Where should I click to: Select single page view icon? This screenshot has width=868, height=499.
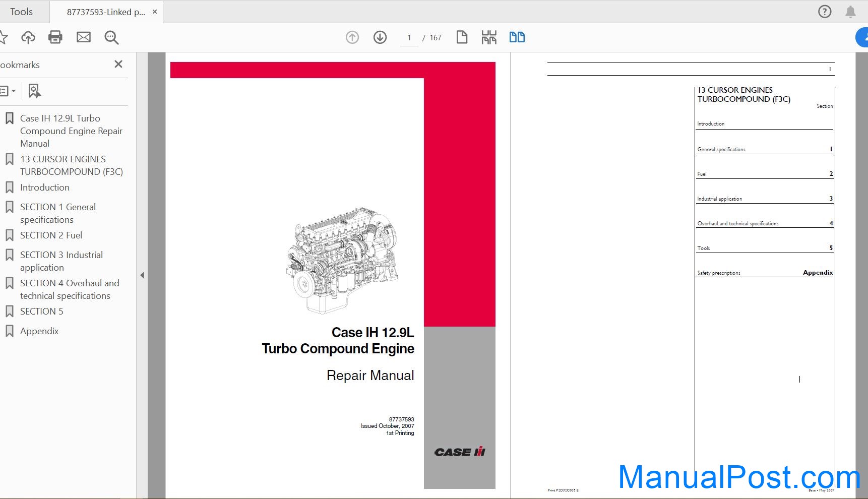pos(462,37)
